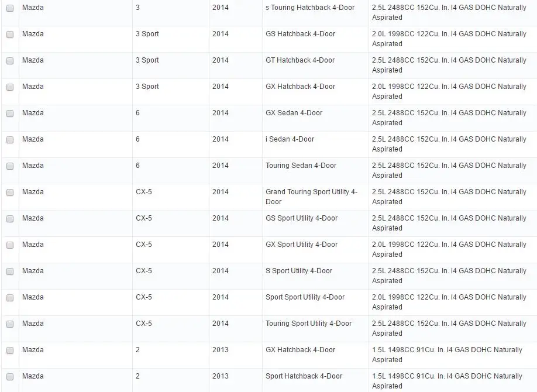Viewport: 537px width, 392px height.
Task: Select the 2013 Mazda 2 GX Hatchback checkbox
Action: coord(10,350)
